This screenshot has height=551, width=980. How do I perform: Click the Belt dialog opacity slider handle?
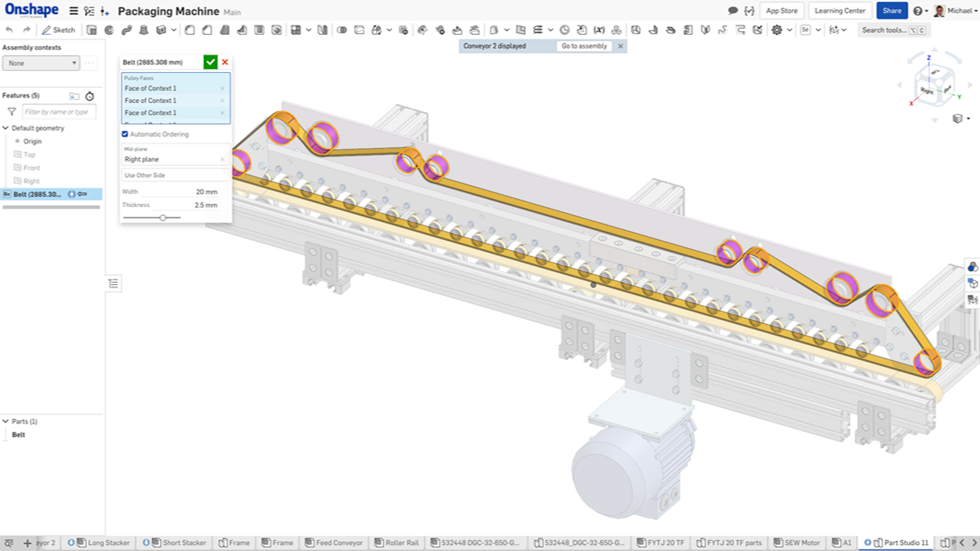(x=163, y=217)
